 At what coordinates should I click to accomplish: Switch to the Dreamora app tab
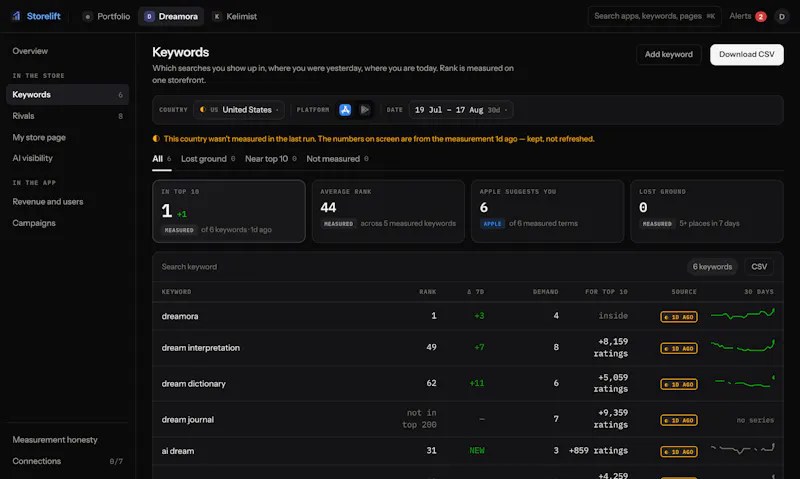(x=171, y=16)
